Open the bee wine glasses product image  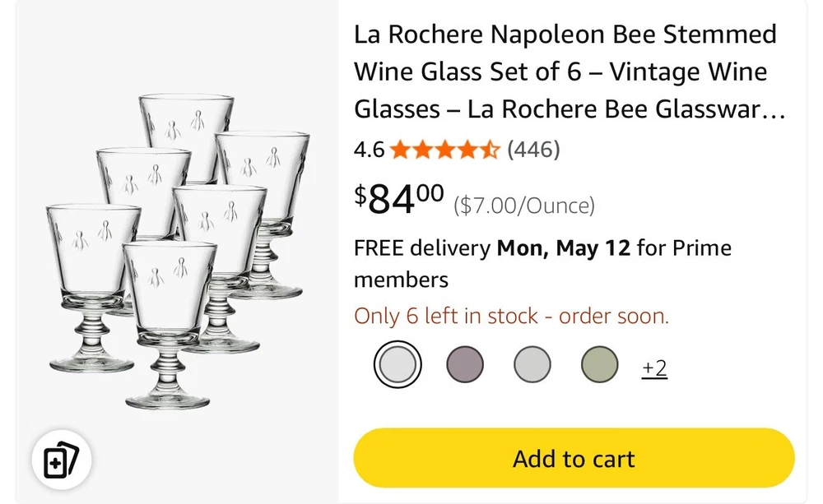(177, 251)
